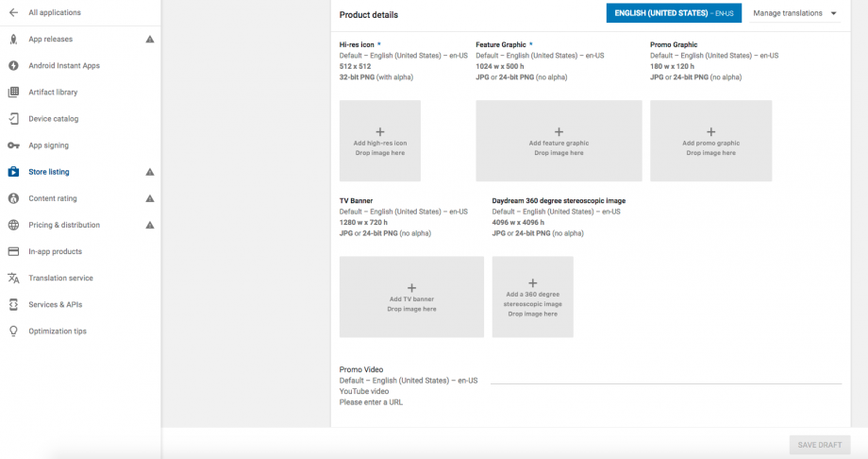Click the Artifact library icon
The width and height of the screenshot is (868, 459).
(x=13, y=93)
